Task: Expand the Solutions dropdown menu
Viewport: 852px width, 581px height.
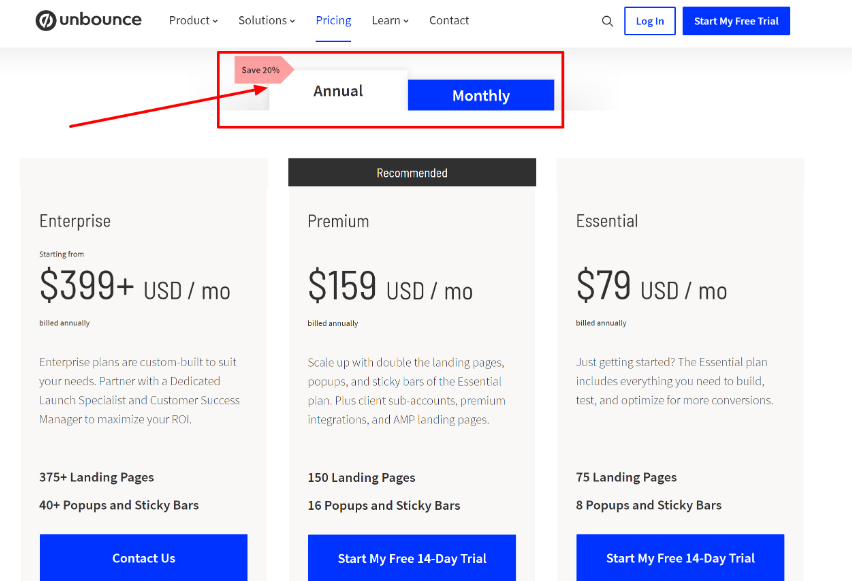Action: tap(266, 20)
